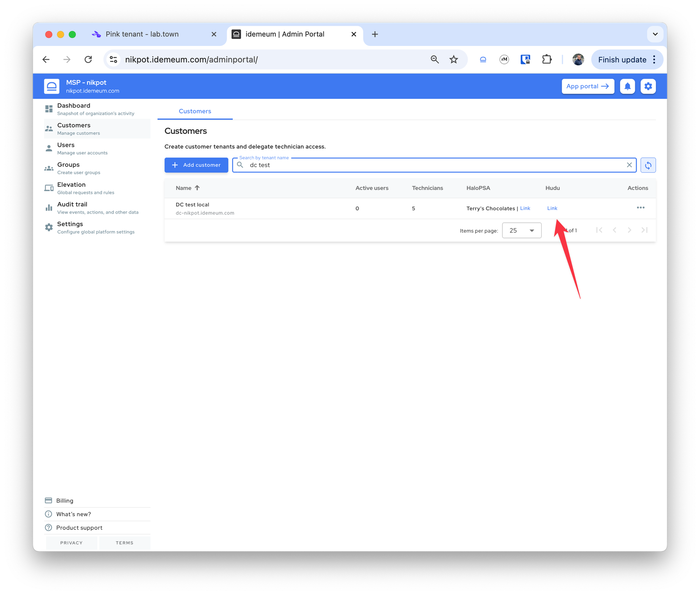The height and width of the screenshot is (595, 700).
Task: Open Groups in sidebar
Action: (97, 168)
